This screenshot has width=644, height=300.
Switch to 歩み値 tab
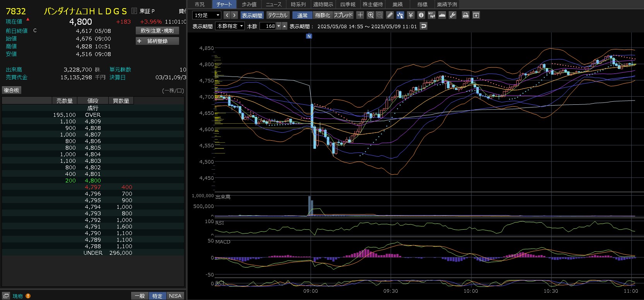click(x=249, y=4)
